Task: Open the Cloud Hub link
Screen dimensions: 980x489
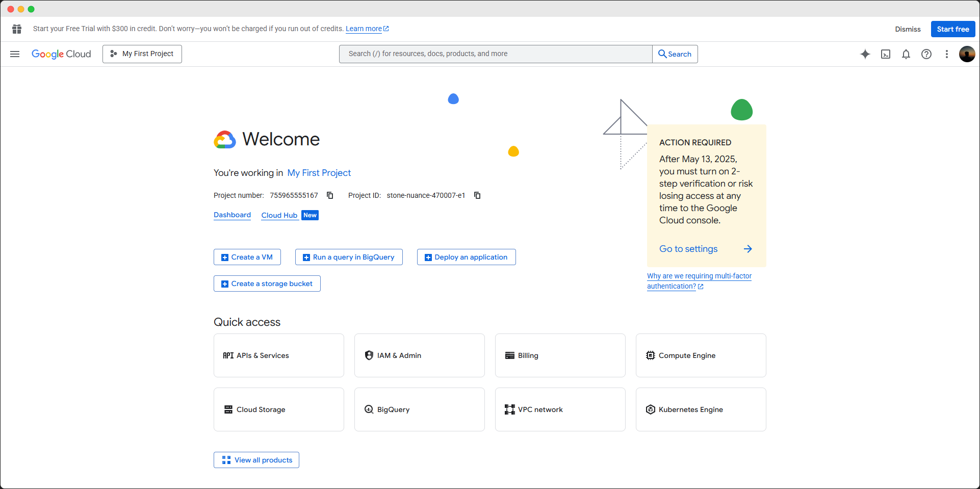Action: 279,215
